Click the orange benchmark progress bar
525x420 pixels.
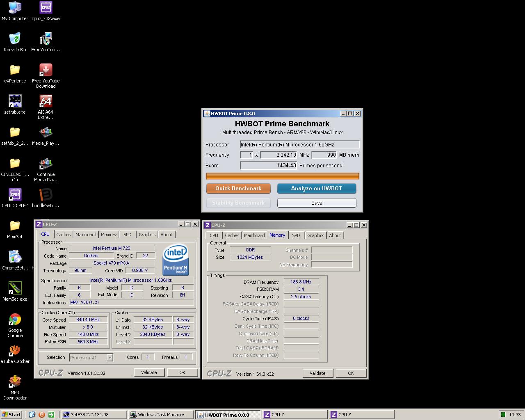pyautogui.click(x=283, y=176)
